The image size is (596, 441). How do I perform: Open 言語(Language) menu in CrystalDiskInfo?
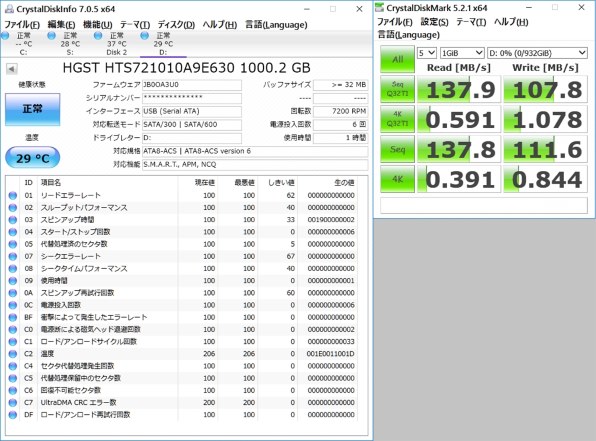(x=276, y=25)
